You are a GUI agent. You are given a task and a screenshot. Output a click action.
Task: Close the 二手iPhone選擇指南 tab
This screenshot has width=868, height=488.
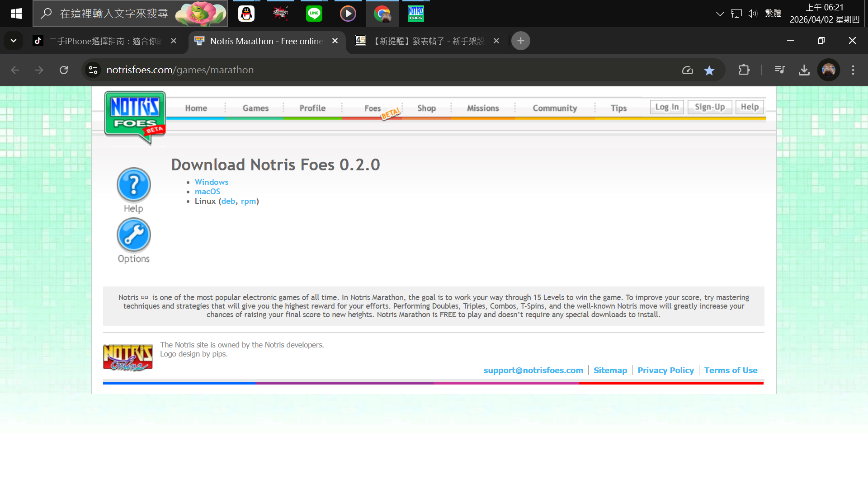[174, 41]
